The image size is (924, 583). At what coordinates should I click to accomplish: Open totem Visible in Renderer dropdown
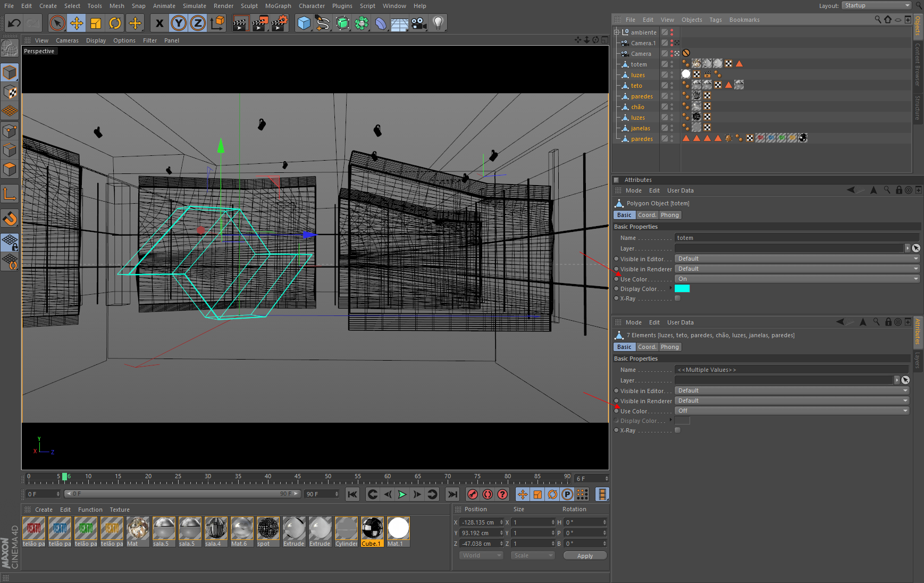tap(797, 269)
